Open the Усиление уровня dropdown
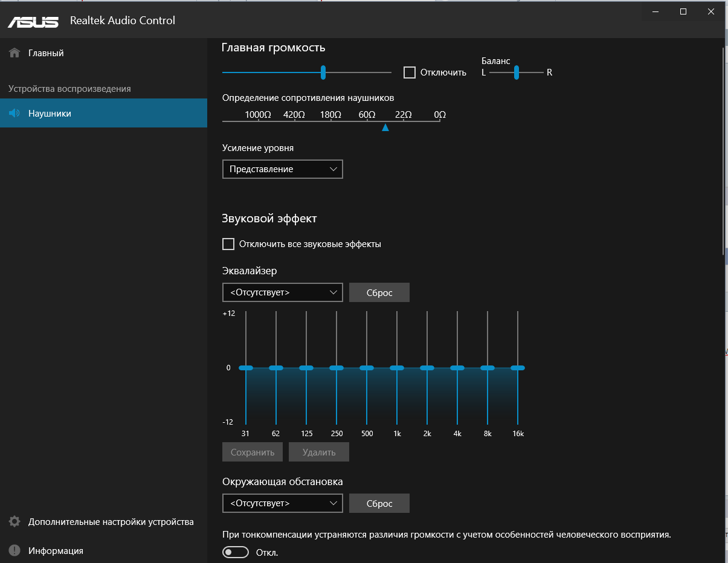Image resolution: width=728 pixels, height=563 pixels. click(x=282, y=169)
